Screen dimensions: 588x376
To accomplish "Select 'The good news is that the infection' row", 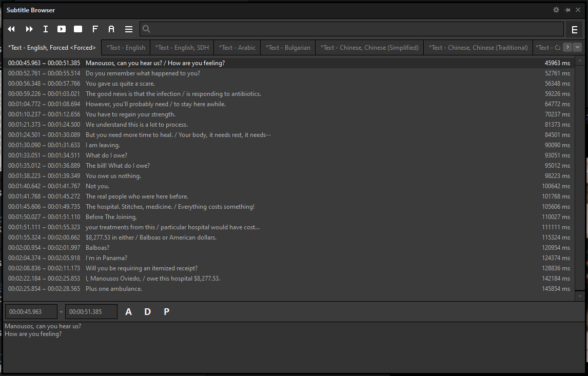I will click(x=289, y=94).
